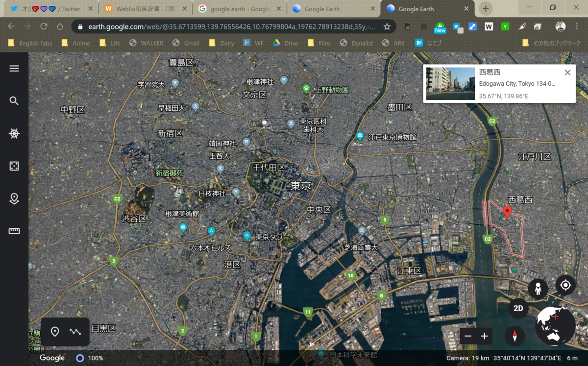Click the 芝浦工業大 university marker

coord(362,230)
